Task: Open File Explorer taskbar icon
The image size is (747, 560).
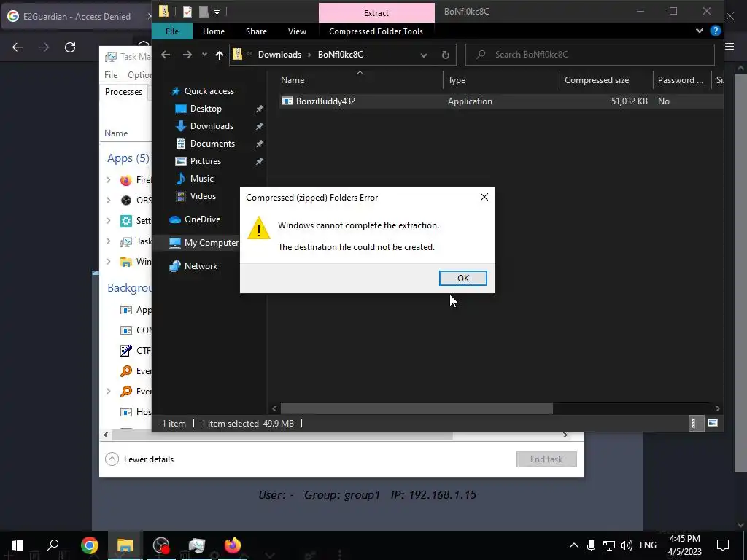Action: click(x=125, y=545)
